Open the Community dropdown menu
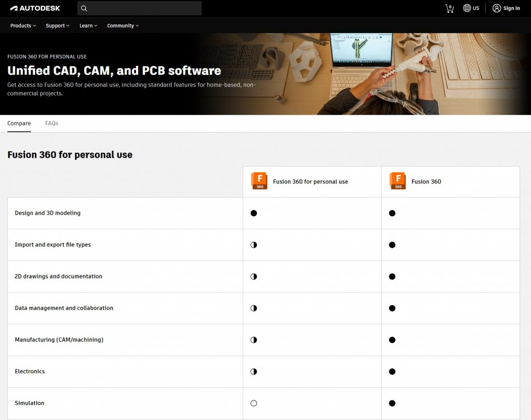Screen dimensions: 531x420 (123, 25)
